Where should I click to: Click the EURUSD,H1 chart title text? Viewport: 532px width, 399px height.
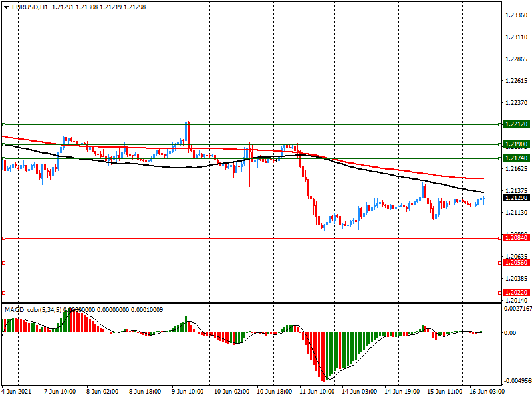(30, 7)
